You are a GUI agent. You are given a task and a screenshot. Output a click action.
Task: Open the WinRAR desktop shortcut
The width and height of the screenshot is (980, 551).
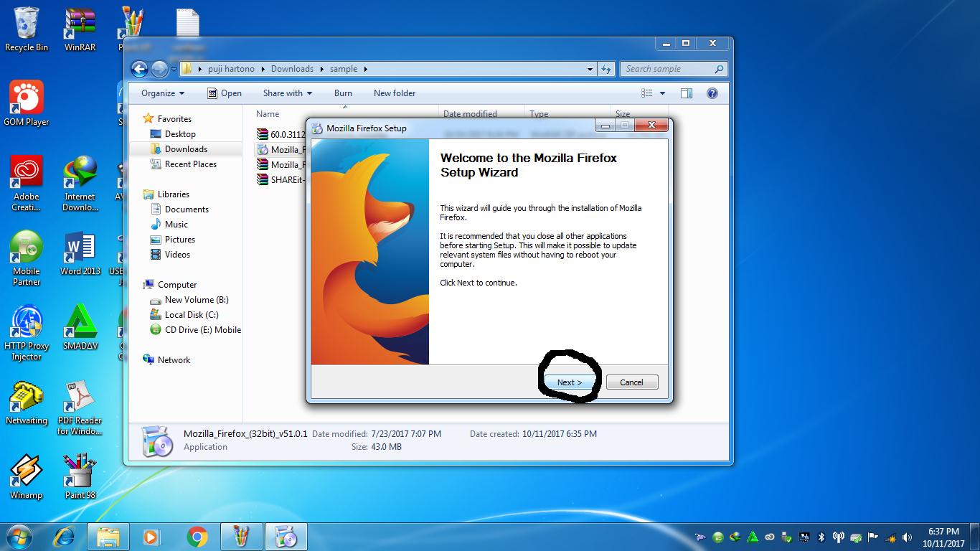pyautogui.click(x=80, y=29)
